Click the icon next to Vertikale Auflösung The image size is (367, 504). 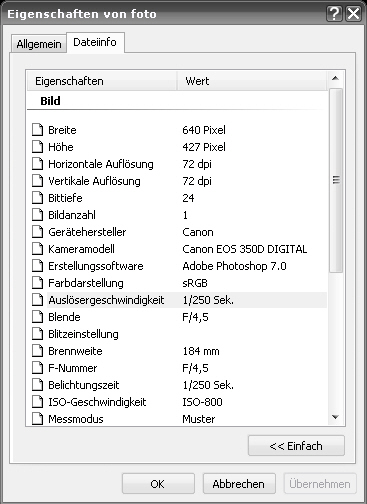click(x=38, y=181)
